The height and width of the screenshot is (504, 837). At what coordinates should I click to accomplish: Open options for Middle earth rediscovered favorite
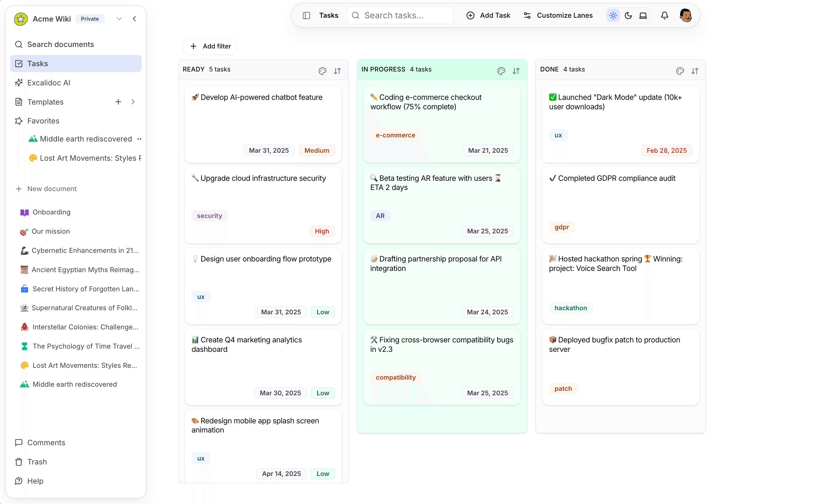click(139, 139)
